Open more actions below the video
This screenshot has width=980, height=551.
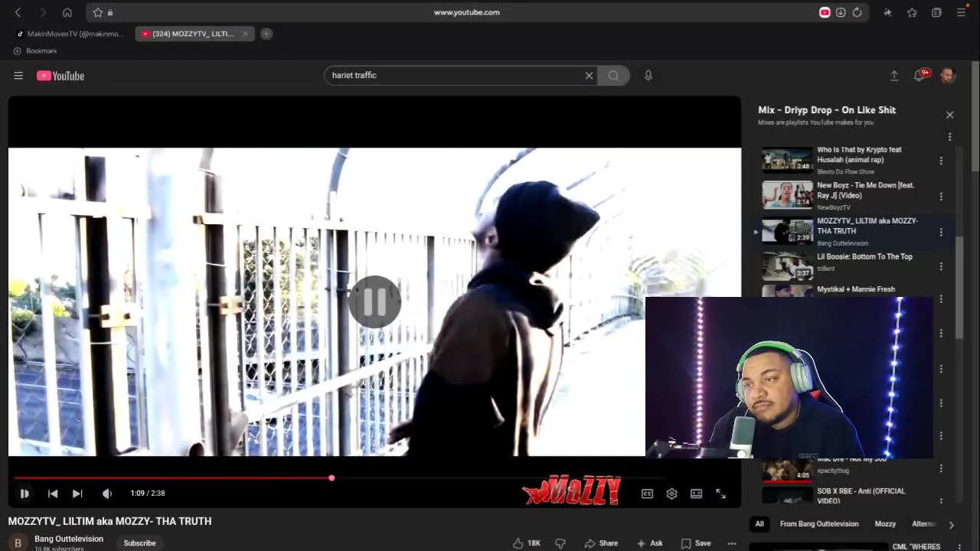tap(732, 543)
